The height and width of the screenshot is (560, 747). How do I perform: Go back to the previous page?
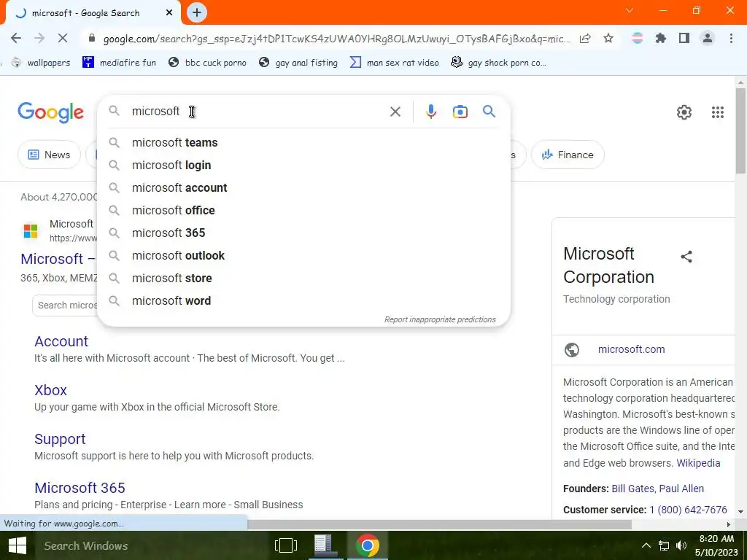point(16,38)
